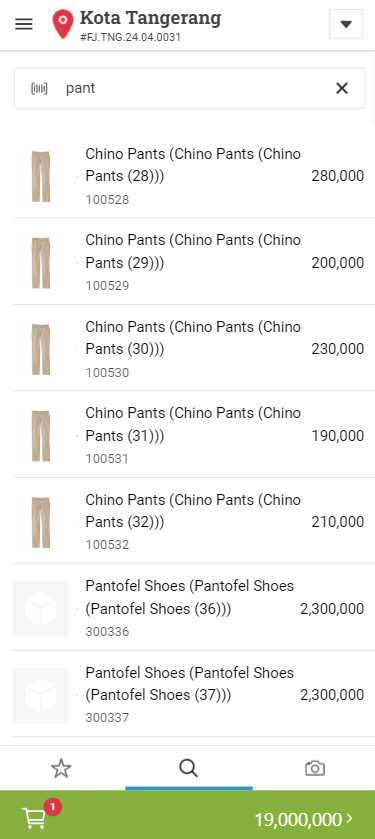
Task: Focus the search field containing 'pant'
Action: 189,88
